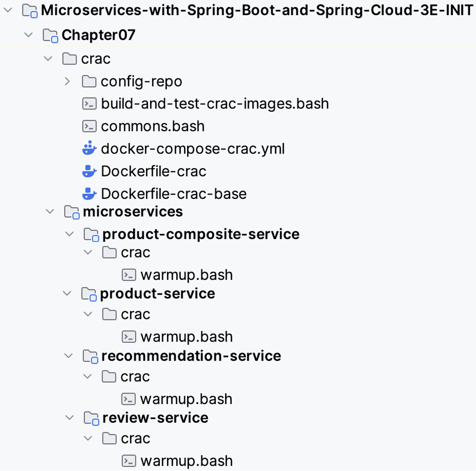Collapse the Microservices-with-Spring-Boot-and-Spring-Cloud-3E-INIT root node
Viewport: 476px width, 471px height.
8,10
